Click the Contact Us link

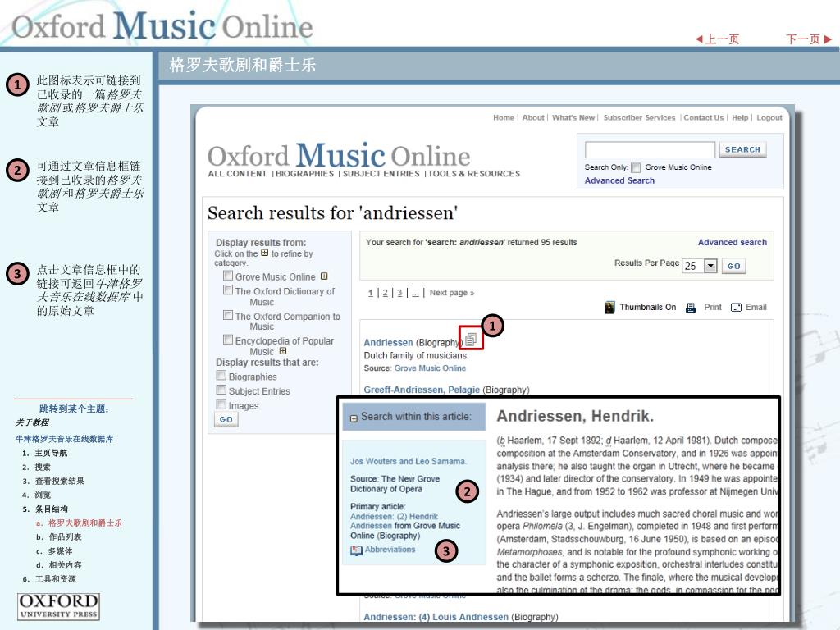tap(703, 117)
